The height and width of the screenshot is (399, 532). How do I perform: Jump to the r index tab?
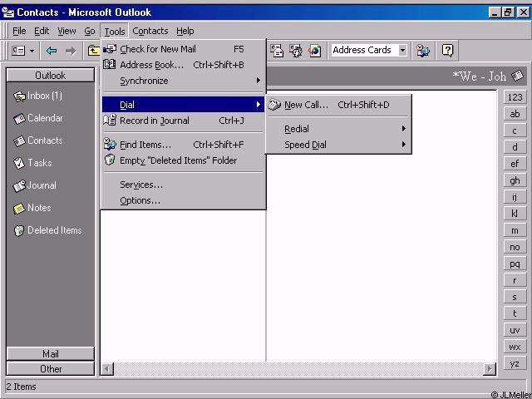tap(515, 280)
